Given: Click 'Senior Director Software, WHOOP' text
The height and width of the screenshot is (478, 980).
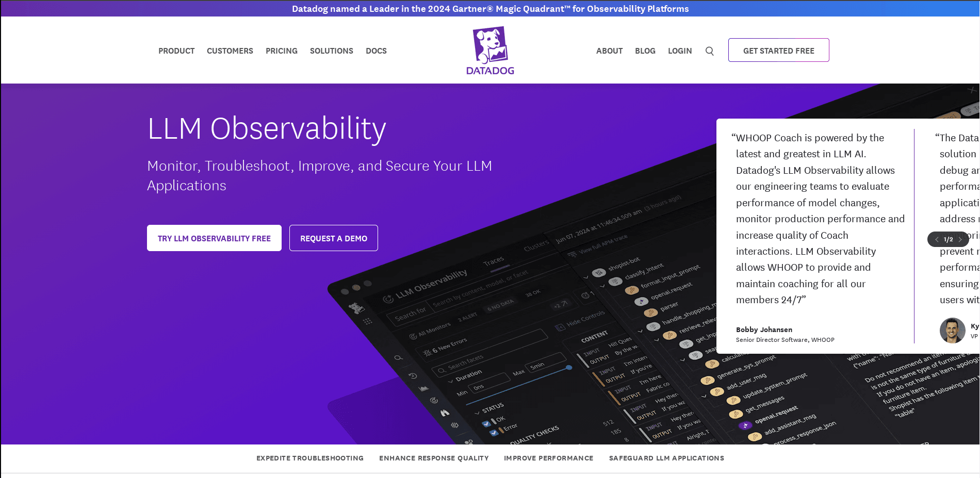Looking at the screenshot, I should (785, 340).
